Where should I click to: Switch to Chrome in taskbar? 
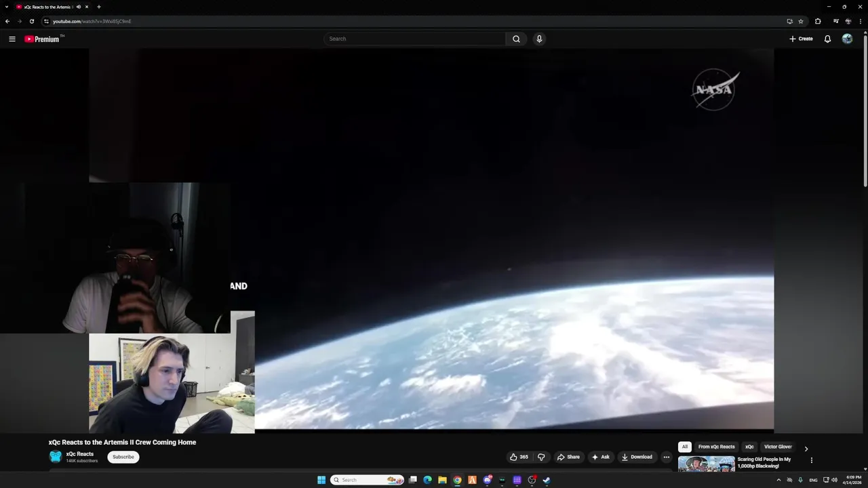tap(457, 480)
